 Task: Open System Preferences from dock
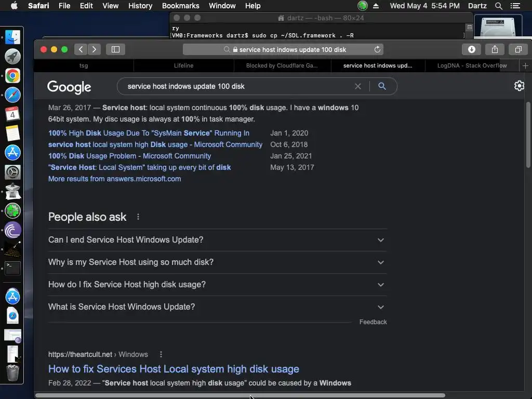point(12,172)
